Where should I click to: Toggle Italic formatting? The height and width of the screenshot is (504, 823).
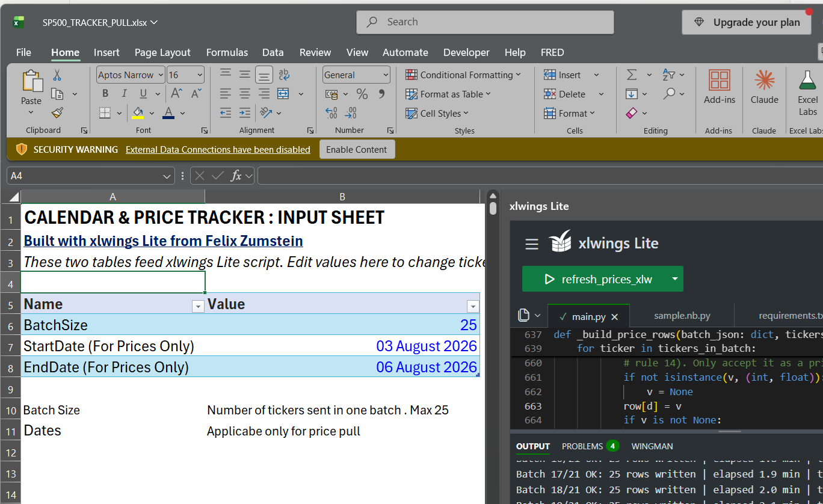click(x=125, y=94)
